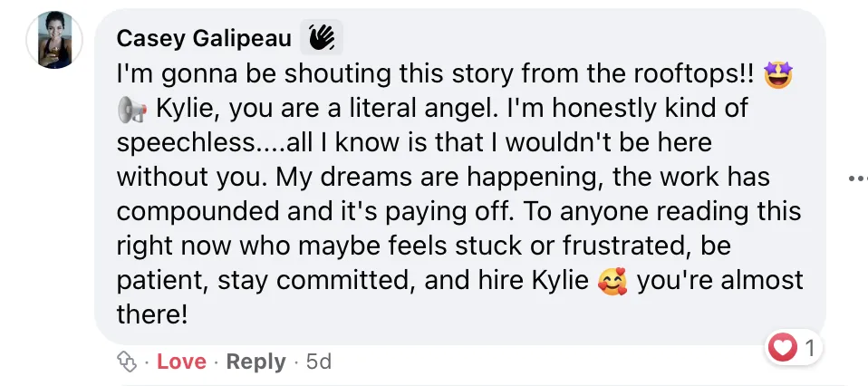
Task: Click the arrows icon left of Love
Action: (x=127, y=362)
